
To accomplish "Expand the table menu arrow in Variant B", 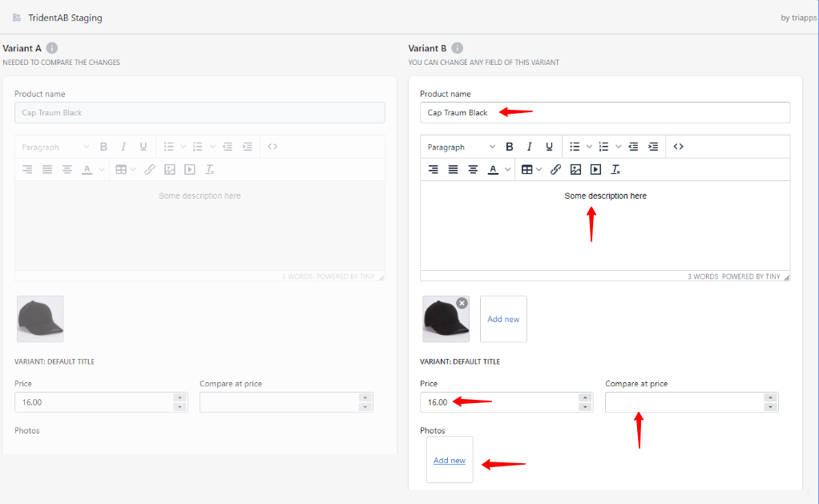I will [539, 170].
